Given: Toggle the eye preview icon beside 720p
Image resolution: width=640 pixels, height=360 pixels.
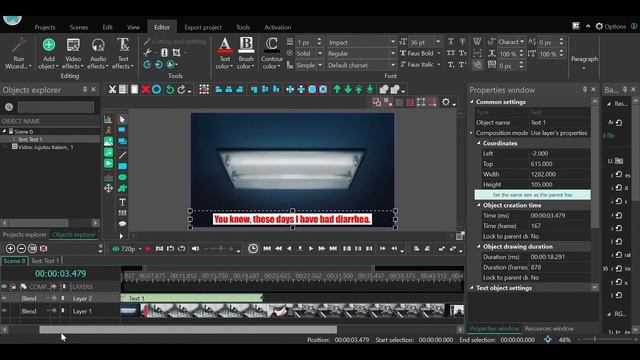Looking at the screenshot, I should [x=116, y=249].
